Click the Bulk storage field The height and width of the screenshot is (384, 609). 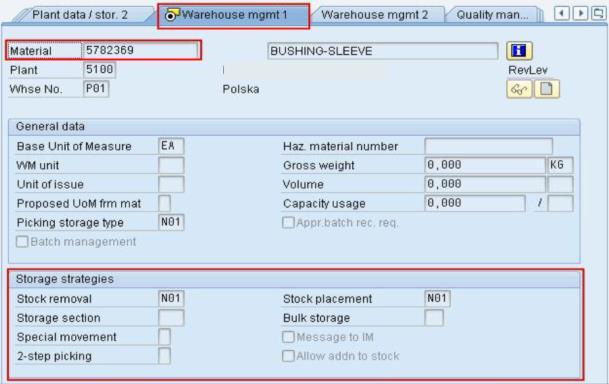click(x=434, y=318)
